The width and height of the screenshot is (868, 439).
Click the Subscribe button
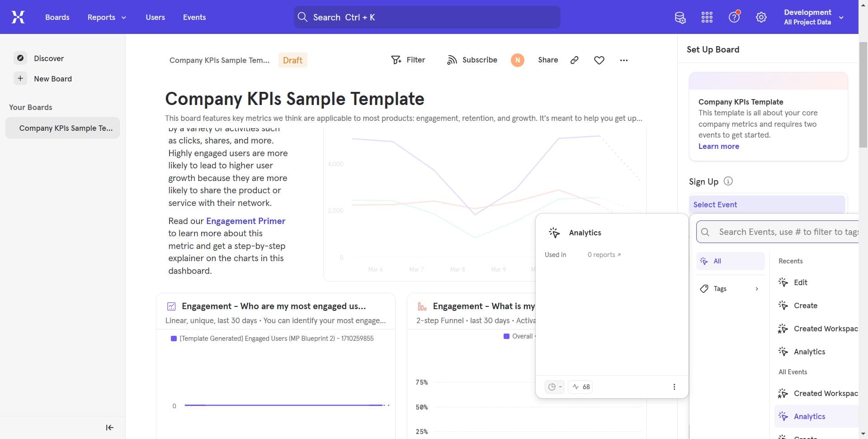[472, 60]
